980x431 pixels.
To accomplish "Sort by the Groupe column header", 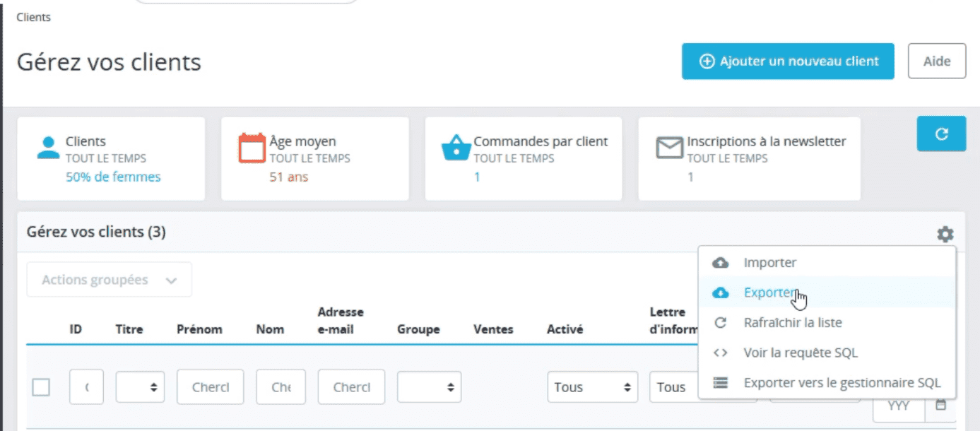I will 418,329.
